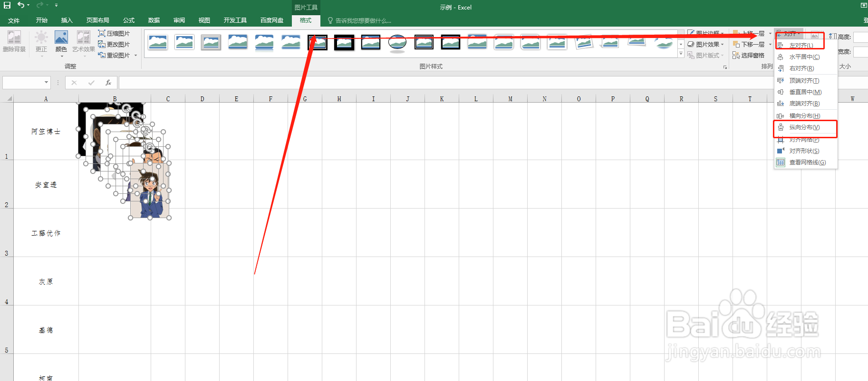Open the Name Box dropdown arrow
This screenshot has width=868, height=381.
point(46,83)
